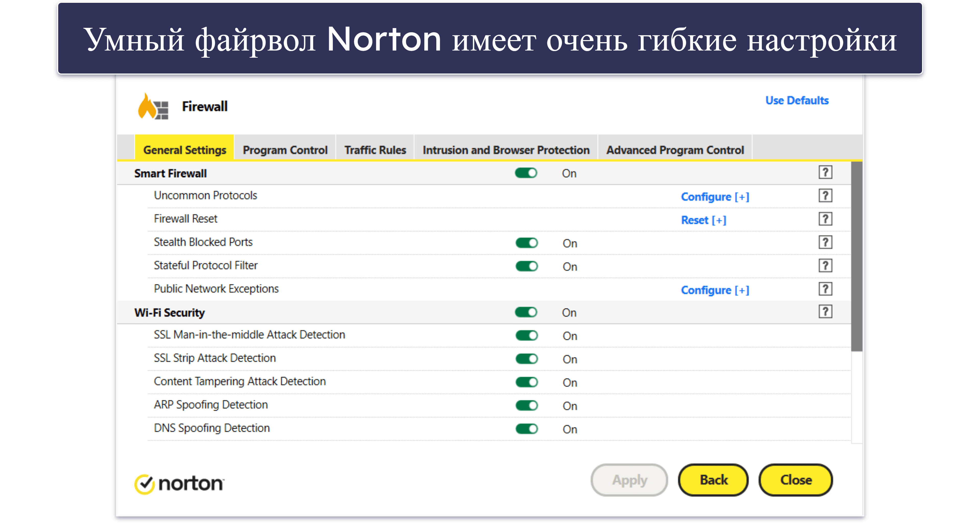Screen dimensions: 980x524
Task: Open help for Firewall Reset
Action: click(825, 219)
